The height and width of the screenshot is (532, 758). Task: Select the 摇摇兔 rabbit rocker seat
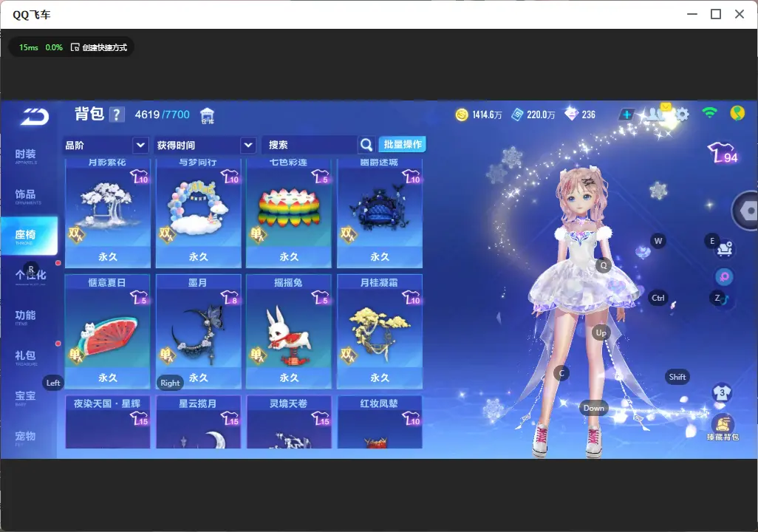coord(289,332)
